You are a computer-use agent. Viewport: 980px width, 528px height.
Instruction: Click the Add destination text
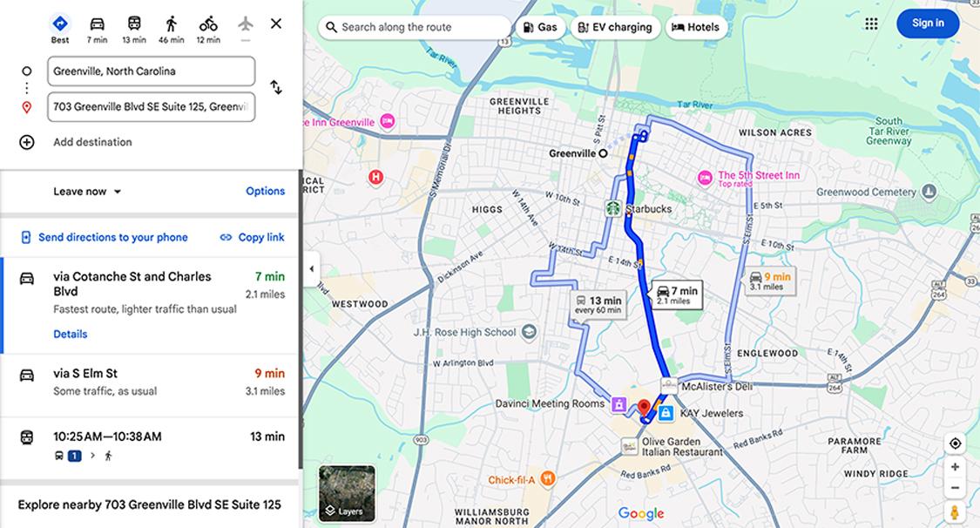click(92, 143)
